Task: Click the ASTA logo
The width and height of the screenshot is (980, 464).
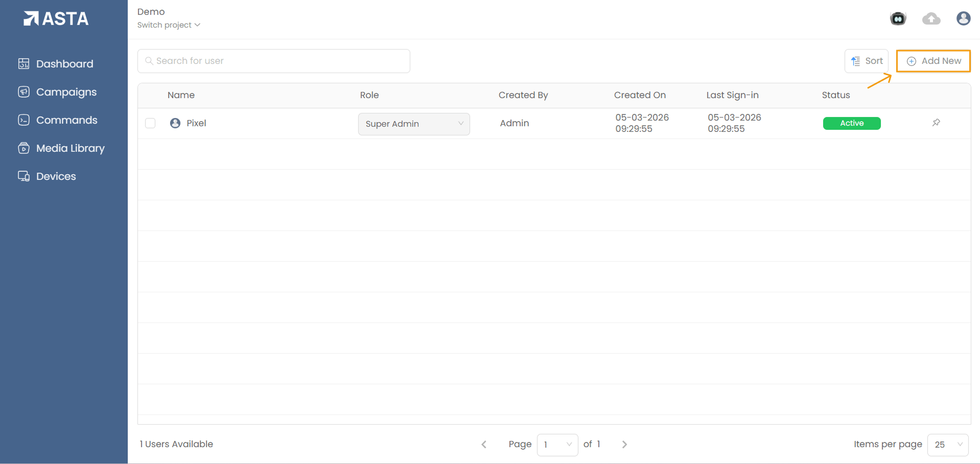Action: (x=56, y=19)
